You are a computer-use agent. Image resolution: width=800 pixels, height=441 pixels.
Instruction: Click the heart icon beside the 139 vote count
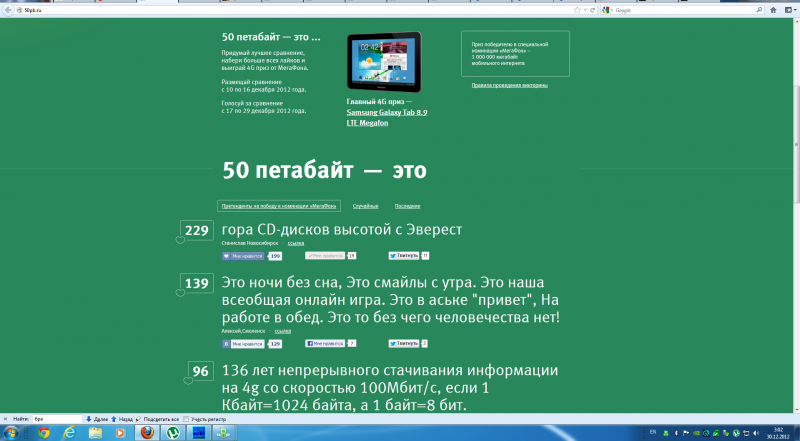(180, 292)
